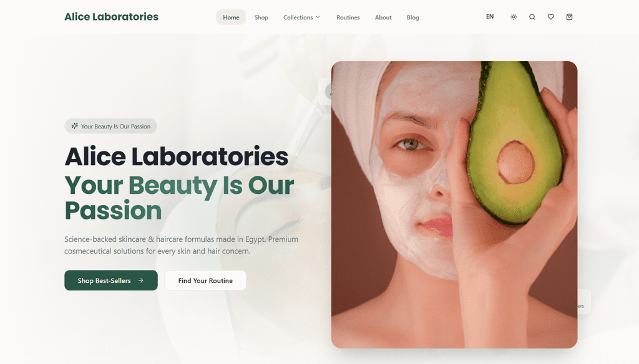Visit the About page link
The width and height of the screenshot is (639, 364).
(x=383, y=17)
